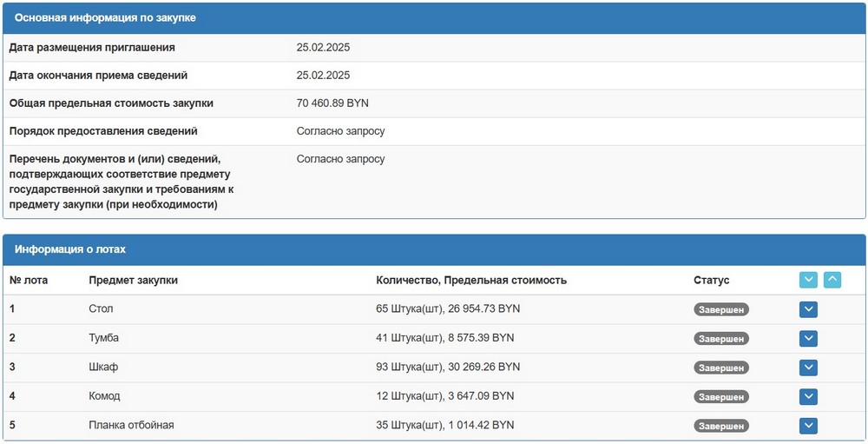Viewport: 868px width, 444px height.
Task: Click the total cost value 70 460.89 BYN
Action: [332, 103]
